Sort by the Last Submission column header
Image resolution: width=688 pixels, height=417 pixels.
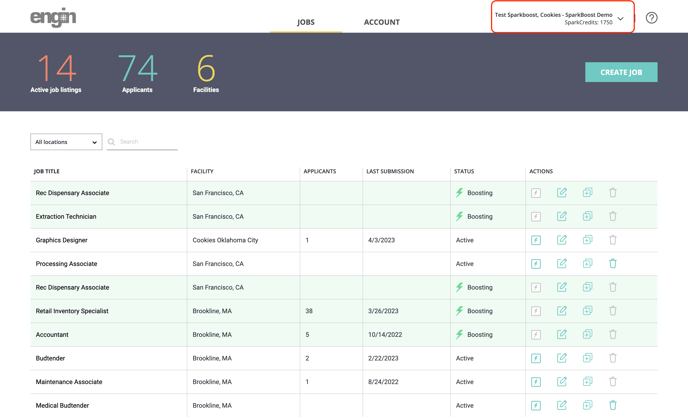389,171
